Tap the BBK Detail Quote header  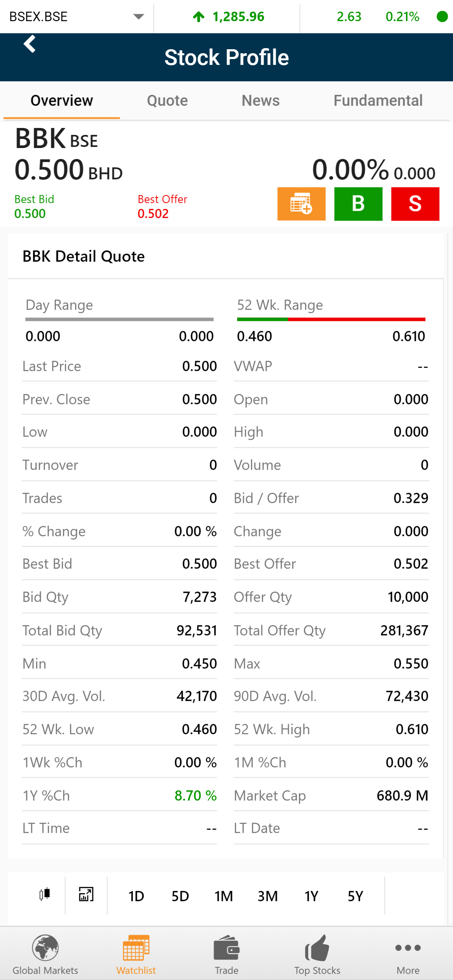(84, 256)
